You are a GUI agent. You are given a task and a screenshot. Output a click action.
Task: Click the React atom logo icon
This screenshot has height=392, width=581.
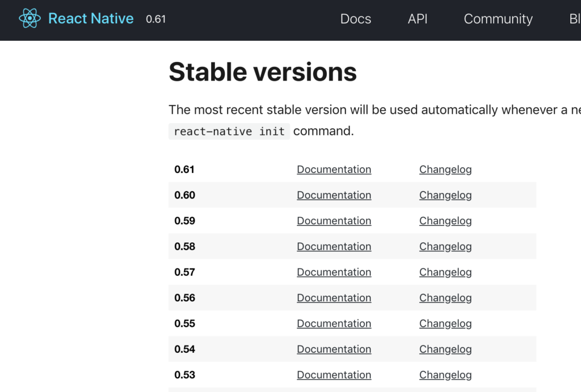[30, 18]
